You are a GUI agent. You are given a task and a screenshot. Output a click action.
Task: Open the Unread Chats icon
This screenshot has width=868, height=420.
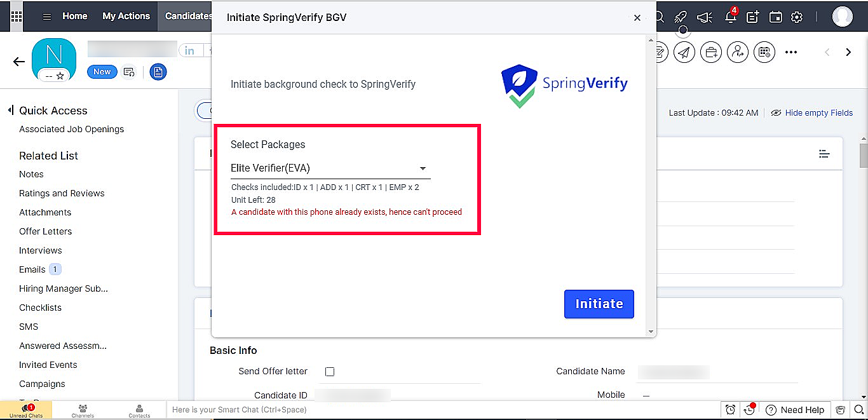[x=26, y=410]
